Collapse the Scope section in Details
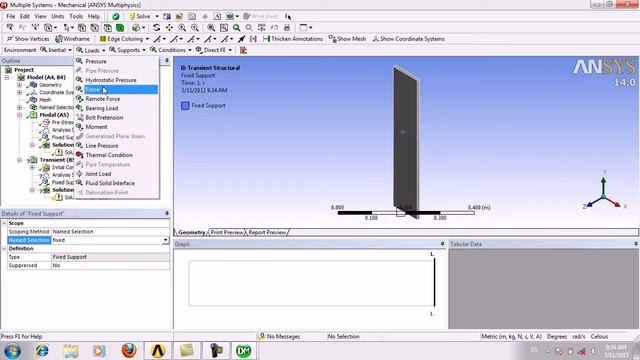This screenshot has width=640, height=360. [x=4, y=223]
